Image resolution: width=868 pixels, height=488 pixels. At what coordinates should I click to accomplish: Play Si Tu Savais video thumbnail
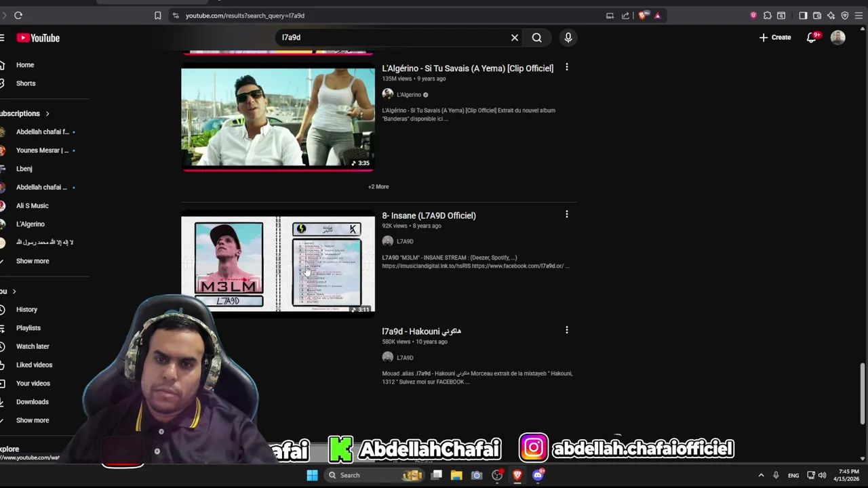point(278,117)
